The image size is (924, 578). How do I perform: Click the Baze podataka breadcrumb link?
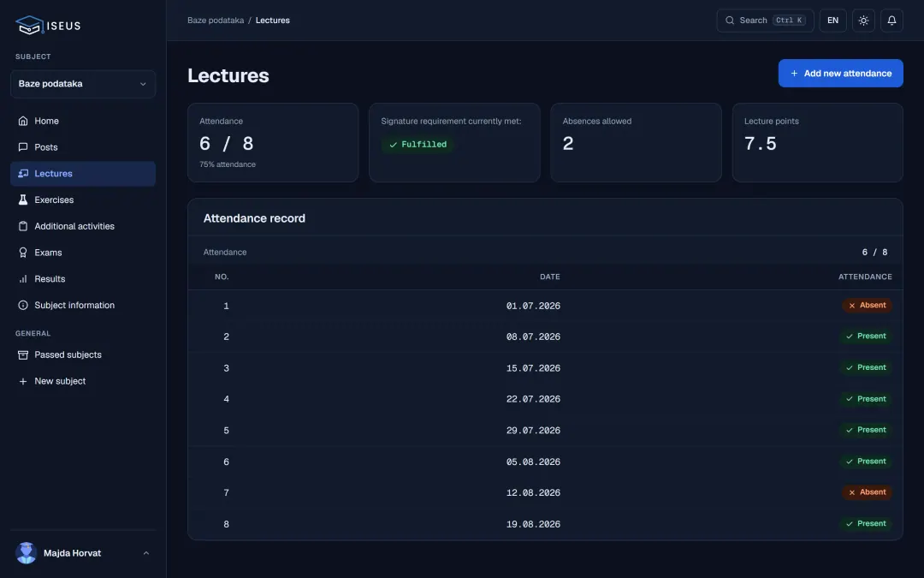click(216, 21)
